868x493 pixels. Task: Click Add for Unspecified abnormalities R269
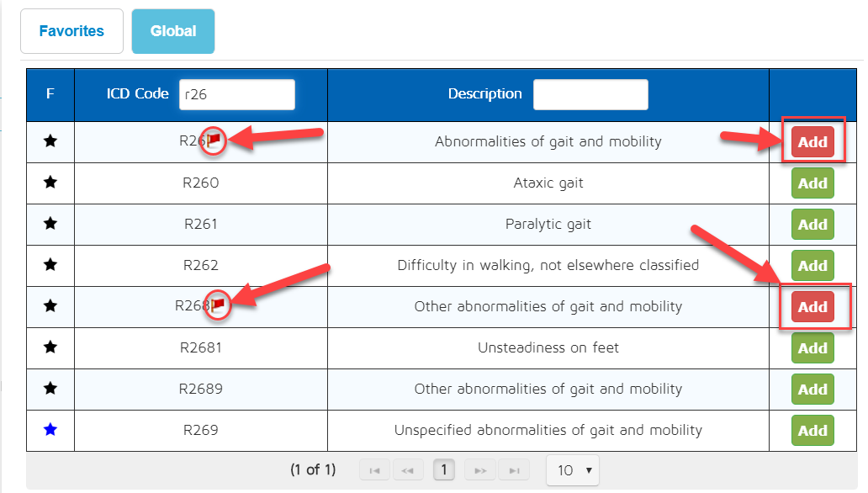(x=812, y=430)
